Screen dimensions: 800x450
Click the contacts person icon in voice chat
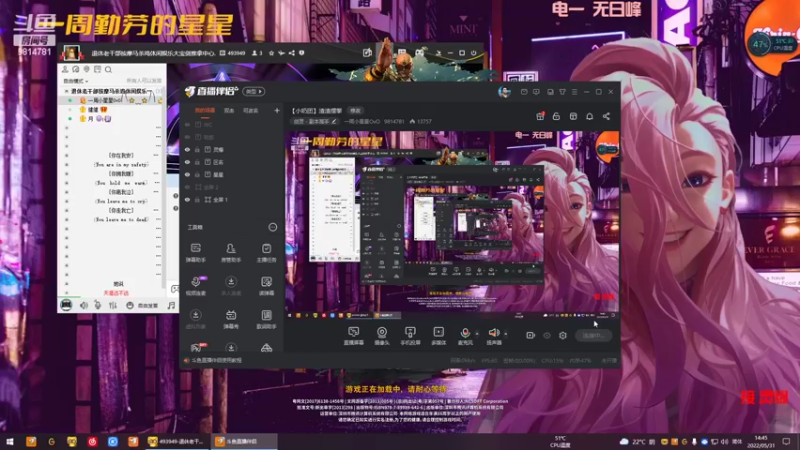(x=65, y=69)
